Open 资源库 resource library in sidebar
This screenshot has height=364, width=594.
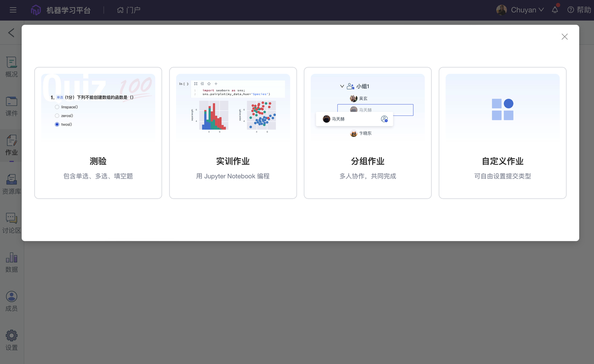click(12, 184)
